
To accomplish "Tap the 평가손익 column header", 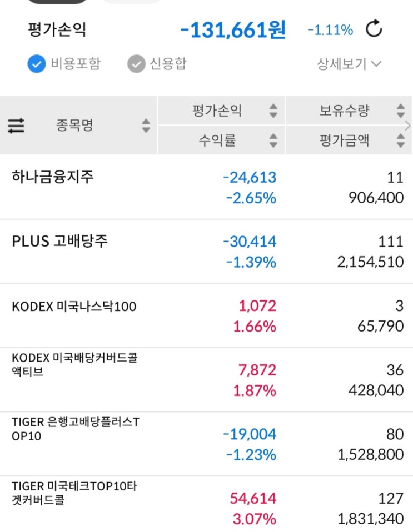I will 217,111.
